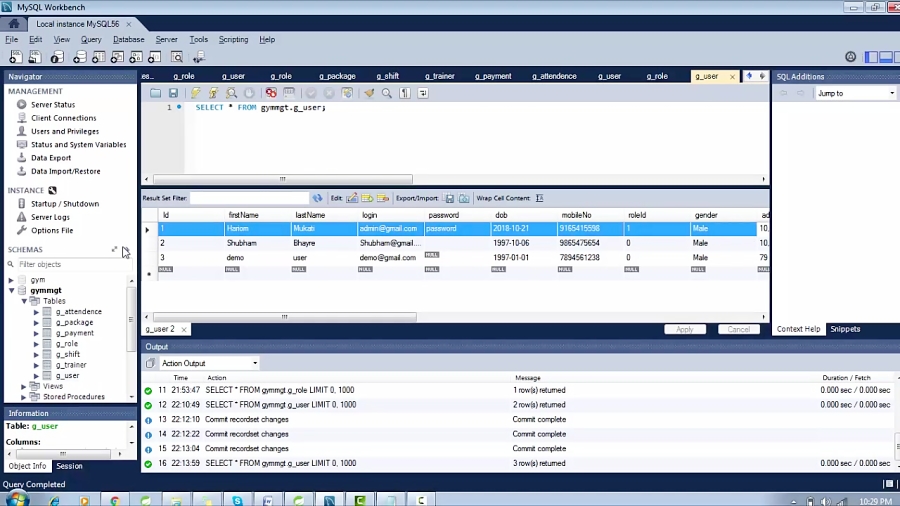Execute the query with lightning bolt icon
This screenshot has height=506, width=900.
click(x=195, y=93)
